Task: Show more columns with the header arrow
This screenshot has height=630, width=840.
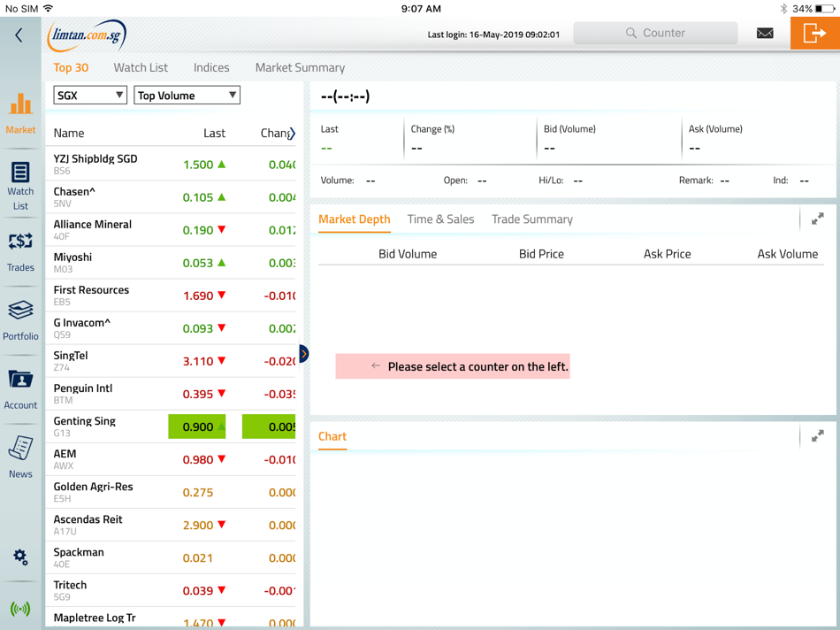Action: point(292,133)
